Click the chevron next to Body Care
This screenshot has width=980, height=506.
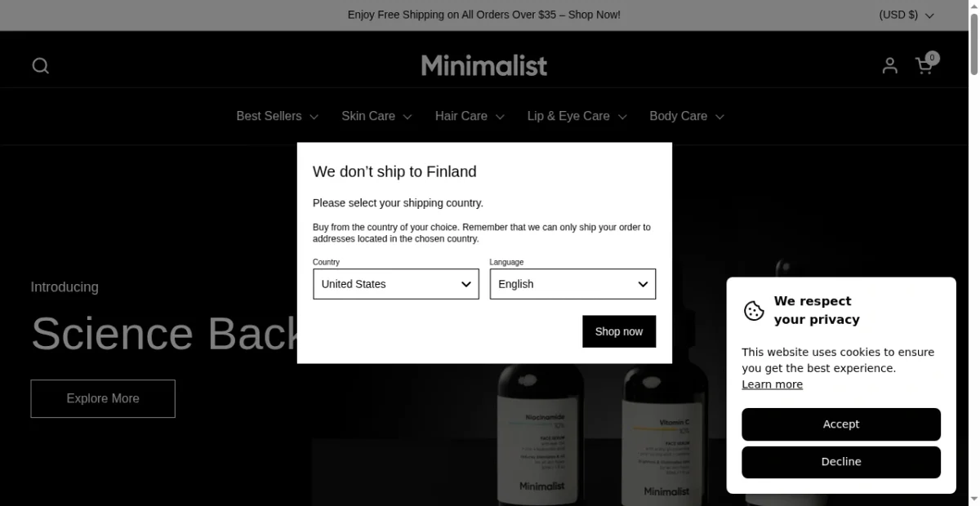coord(719,117)
